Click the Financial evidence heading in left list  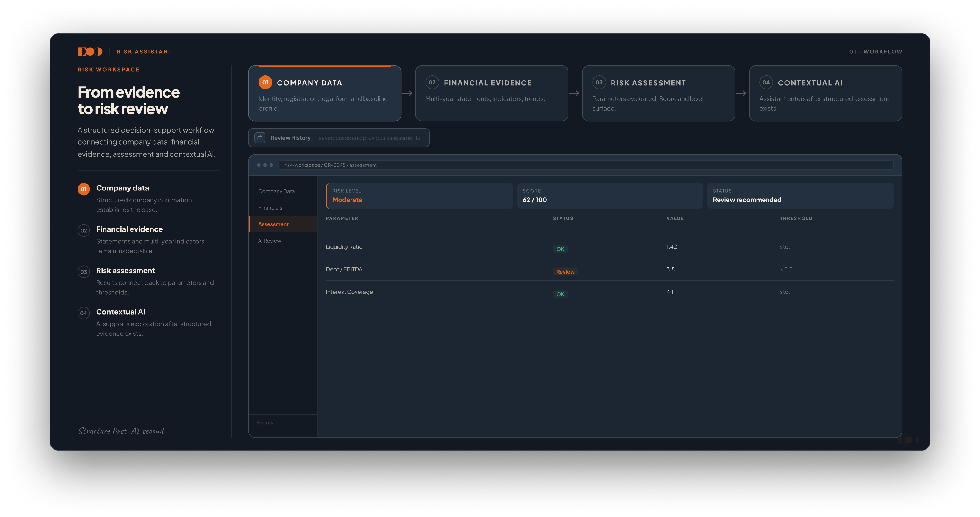pyautogui.click(x=129, y=229)
